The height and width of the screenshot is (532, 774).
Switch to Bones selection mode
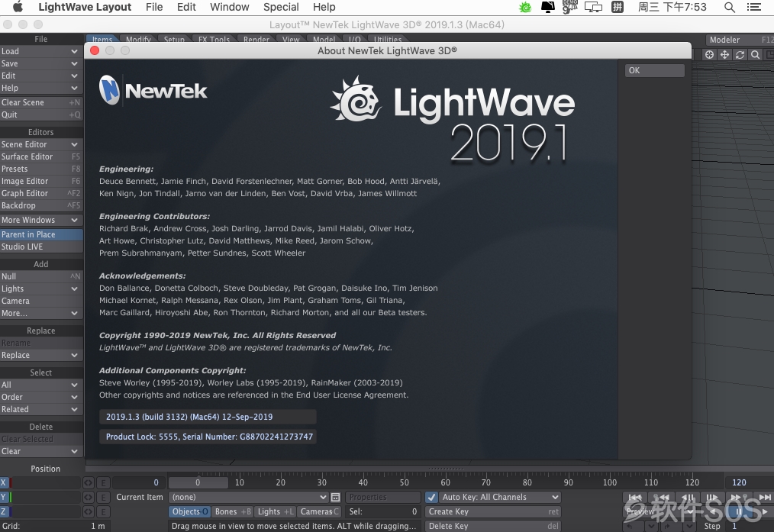pyautogui.click(x=233, y=511)
